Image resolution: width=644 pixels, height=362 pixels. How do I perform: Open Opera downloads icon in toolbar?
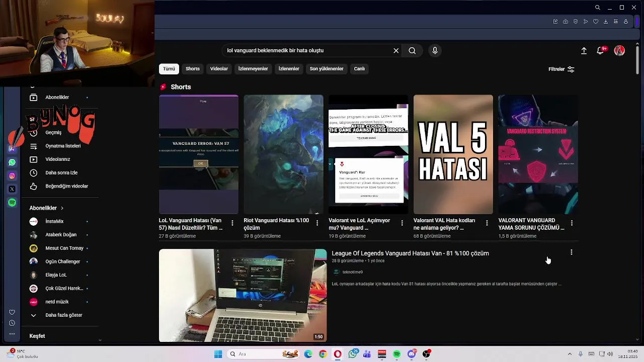[606, 22]
